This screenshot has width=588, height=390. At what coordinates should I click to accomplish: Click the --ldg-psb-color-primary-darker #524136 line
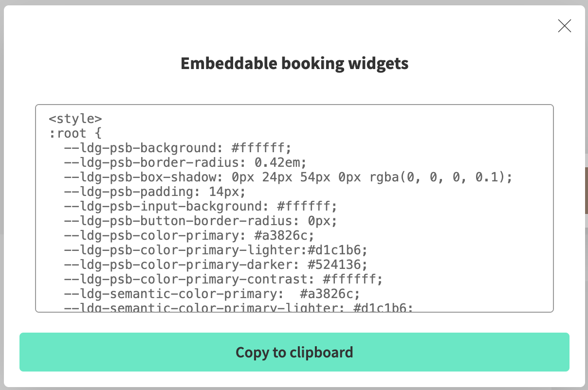tap(215, 265)
